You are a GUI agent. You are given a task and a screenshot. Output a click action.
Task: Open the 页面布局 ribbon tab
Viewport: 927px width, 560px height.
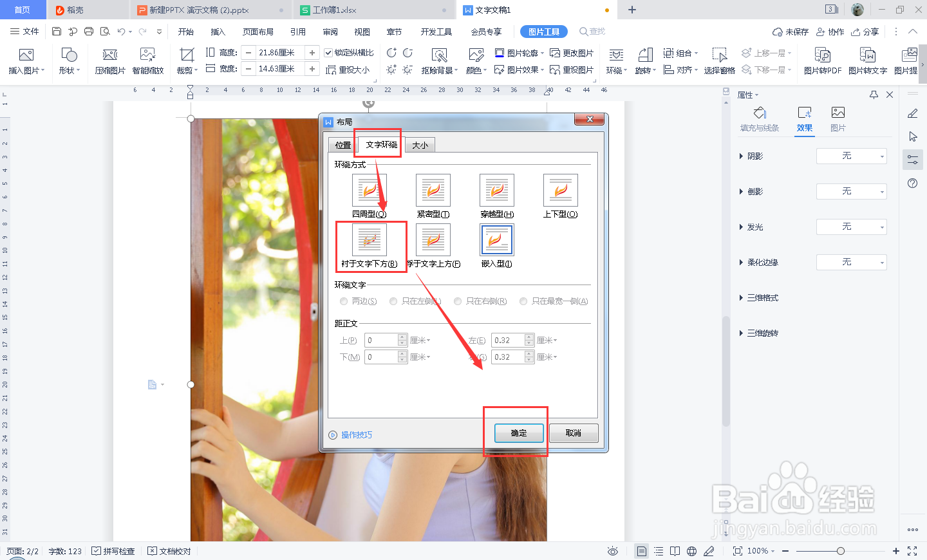click(258, 32)
